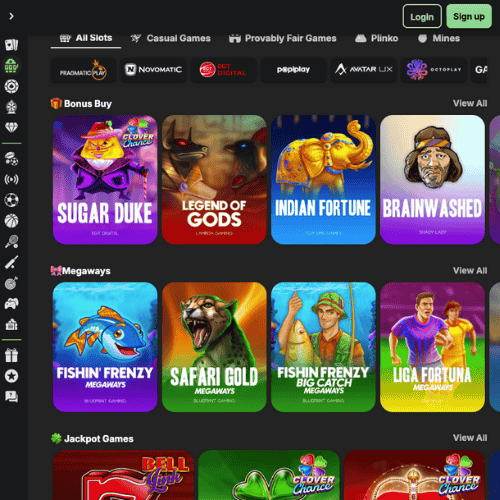This screenshot has height=500, width=500.
Task: Open the Brainwashed game
Action: click(x=432, y=180)
